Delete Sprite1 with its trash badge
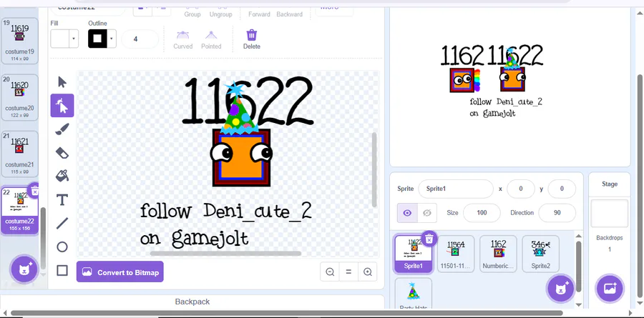 point(429,239)
